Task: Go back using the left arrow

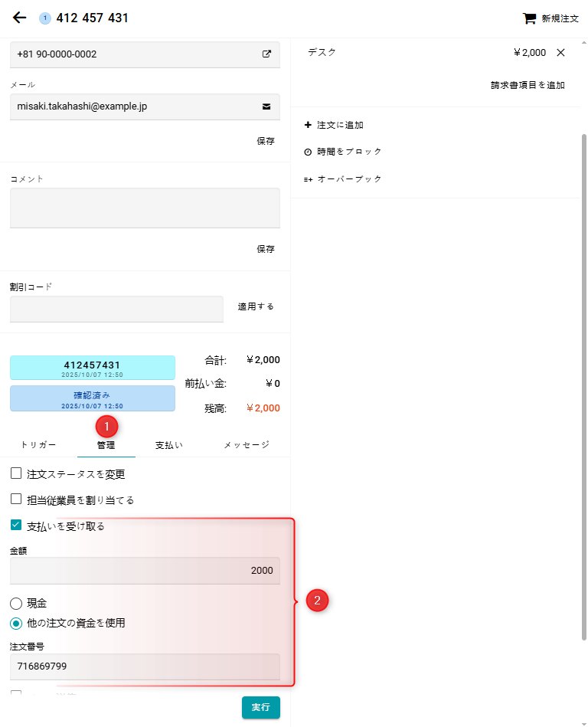Action: click(19, 18)
